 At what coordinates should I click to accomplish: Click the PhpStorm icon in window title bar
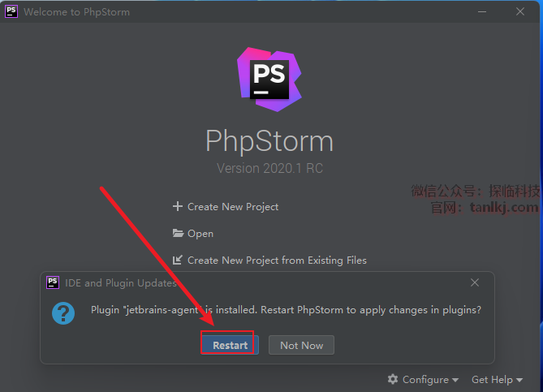click(12, 12)
